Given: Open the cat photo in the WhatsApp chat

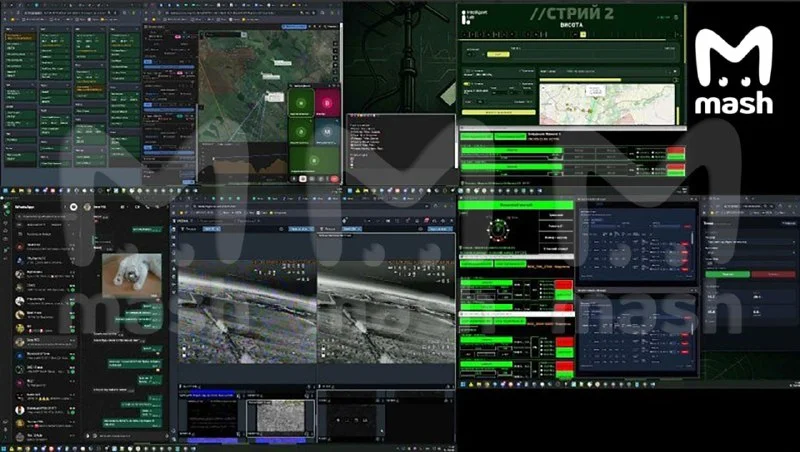Looking at the screenshot, I should pyautogui.click(x=132, y=275).
